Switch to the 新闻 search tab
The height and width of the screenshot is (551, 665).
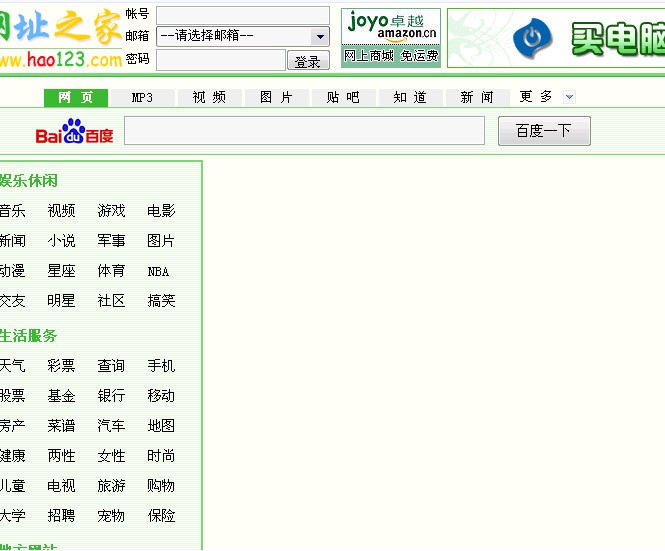pyautogui.click(x=477, y=98)
